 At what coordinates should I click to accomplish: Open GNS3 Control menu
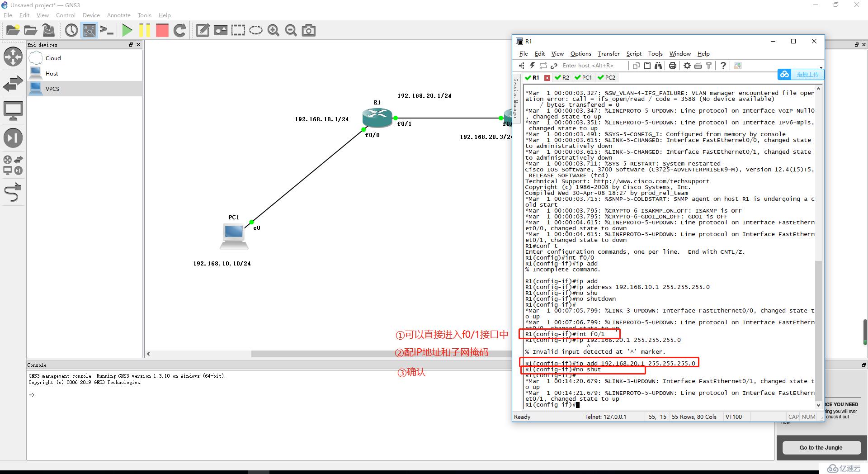[x=66, y=15]
